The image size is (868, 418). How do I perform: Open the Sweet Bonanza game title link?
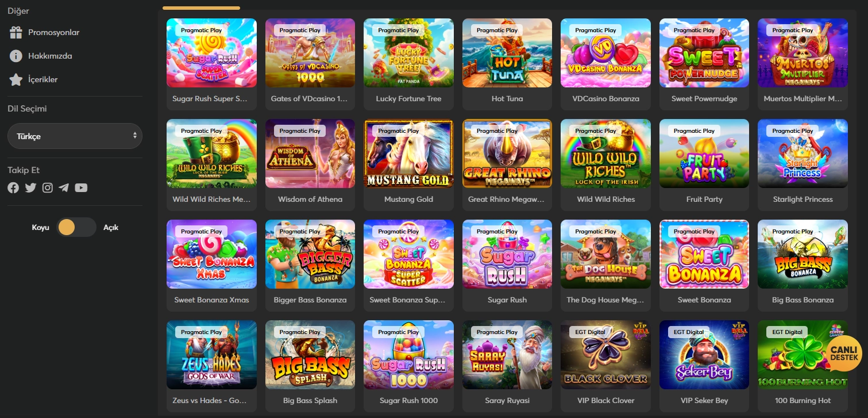point(704,300)
